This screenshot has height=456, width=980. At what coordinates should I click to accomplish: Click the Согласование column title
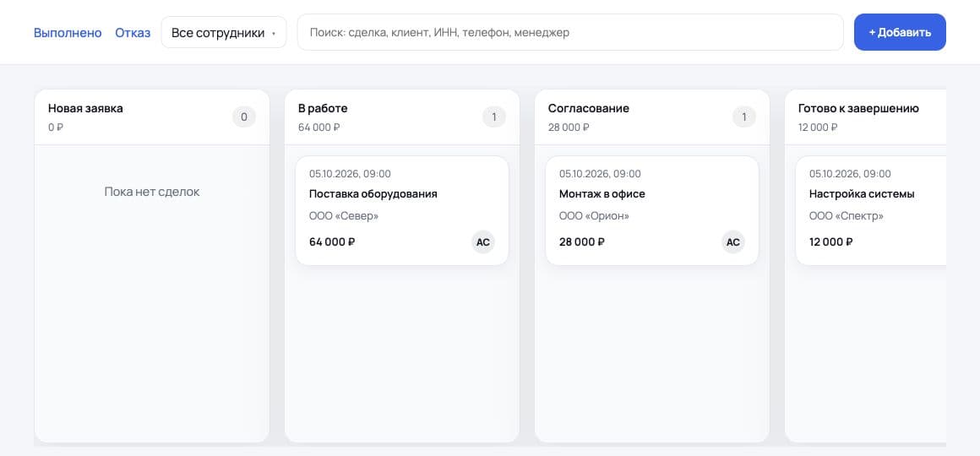589,108
